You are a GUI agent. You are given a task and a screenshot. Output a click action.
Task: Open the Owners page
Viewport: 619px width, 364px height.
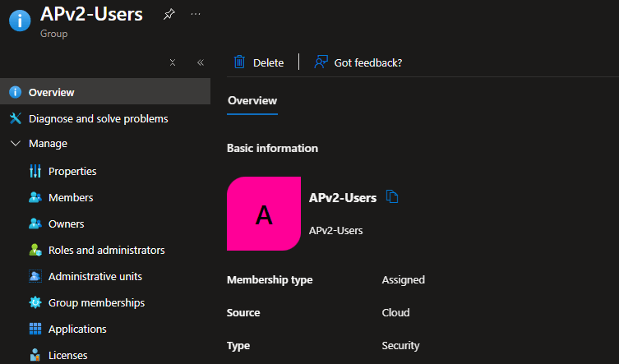(67, 223)
